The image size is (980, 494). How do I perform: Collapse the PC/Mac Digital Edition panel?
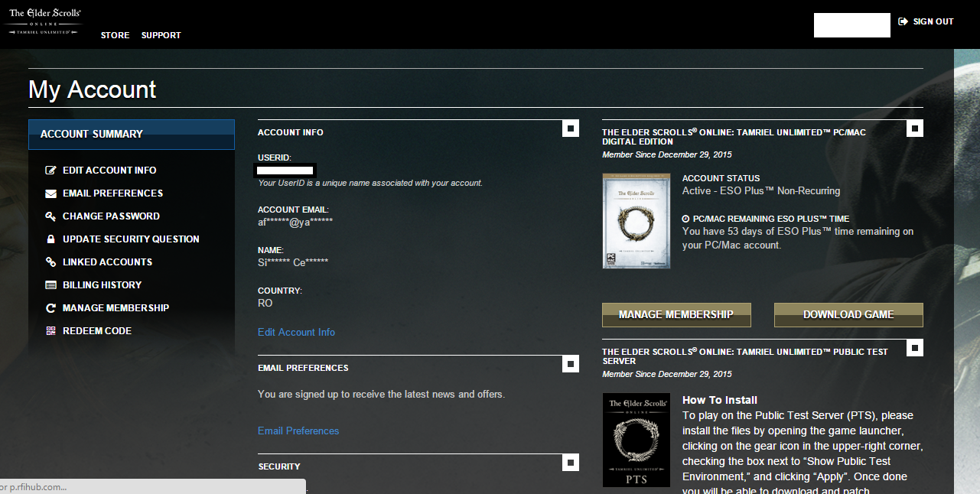coord(915,128)
